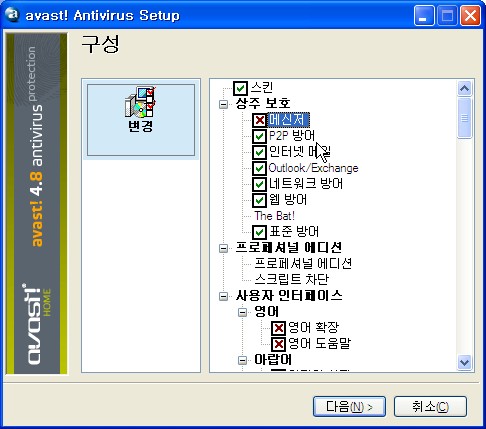Collapse the 프로페셔널 에디션 group node
The width and height of the screenshot is (486, 429).
pos(223,248)
